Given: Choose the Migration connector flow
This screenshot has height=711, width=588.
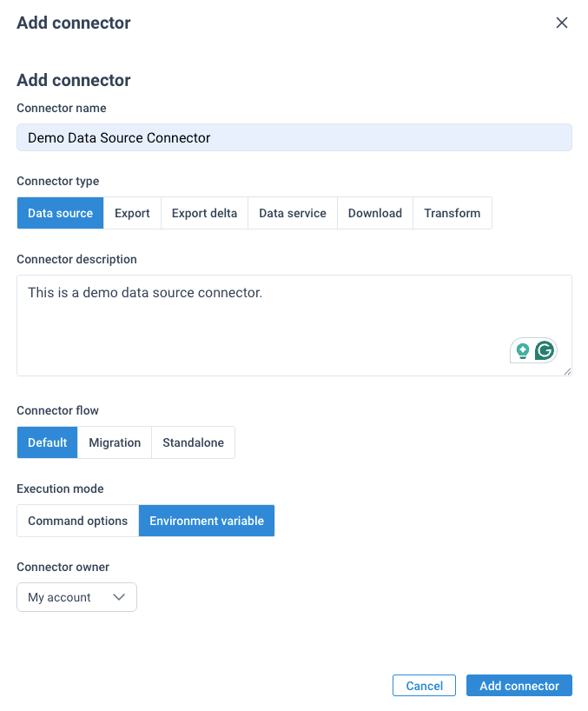Looking at the screenshot, I should click(x=115, y=442).
